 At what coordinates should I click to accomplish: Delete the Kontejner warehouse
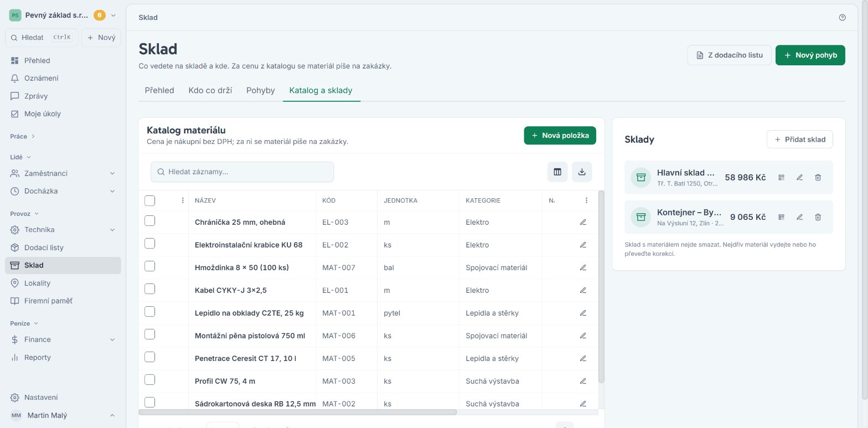tap(818, 217)
